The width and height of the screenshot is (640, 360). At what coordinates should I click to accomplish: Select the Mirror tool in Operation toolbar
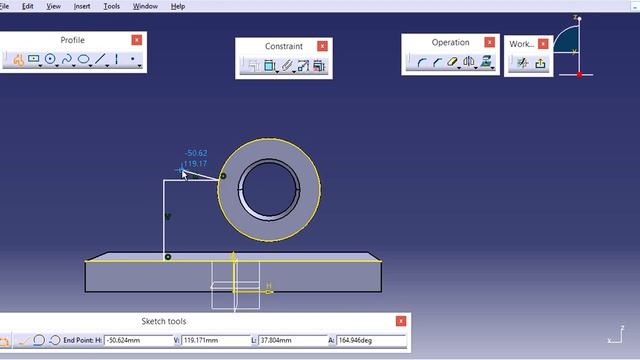[469, 62]
